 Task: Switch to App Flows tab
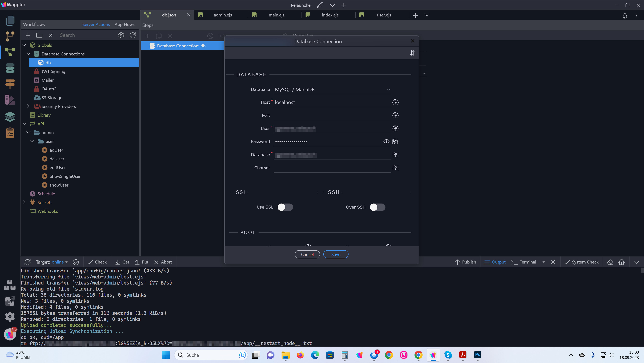[x=125, y=24]
